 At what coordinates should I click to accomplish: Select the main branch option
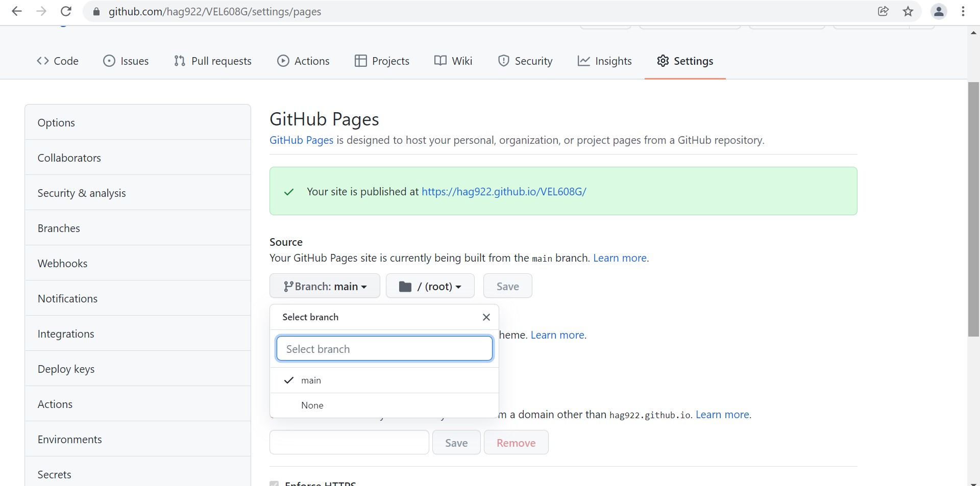coord(311,380)
